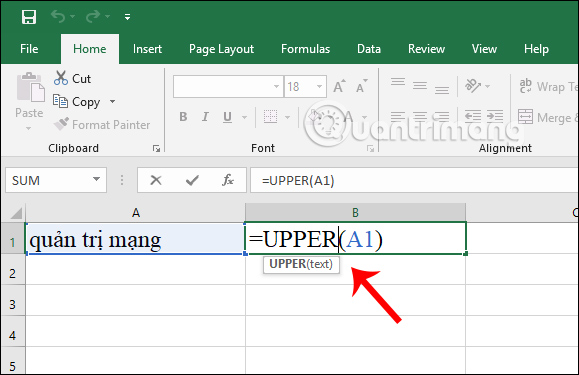Switch to the View tab

484,49
